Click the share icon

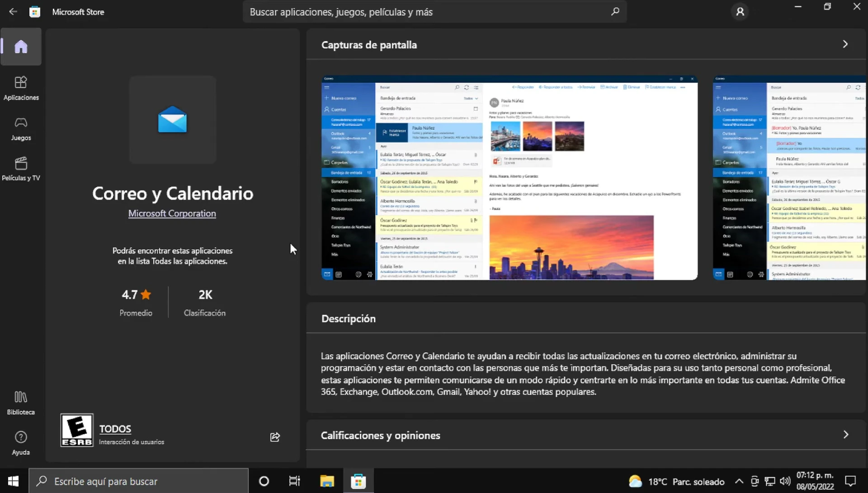[x=275, y=437]
